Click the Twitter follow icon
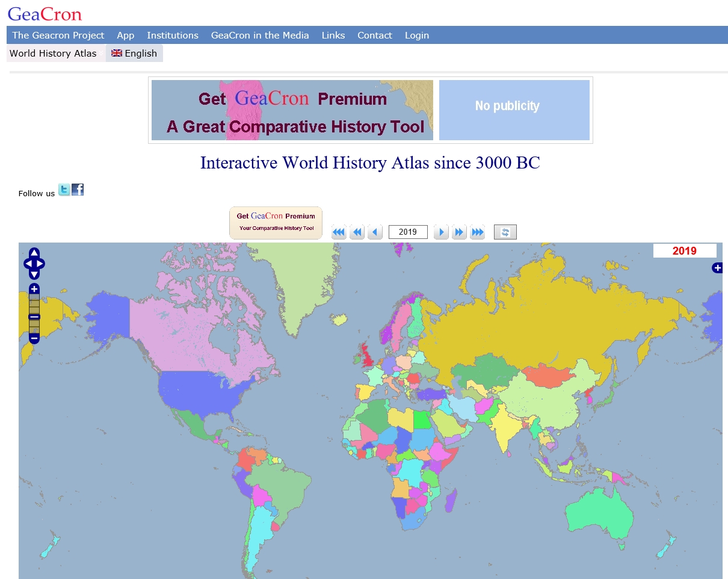 [64, 190]
